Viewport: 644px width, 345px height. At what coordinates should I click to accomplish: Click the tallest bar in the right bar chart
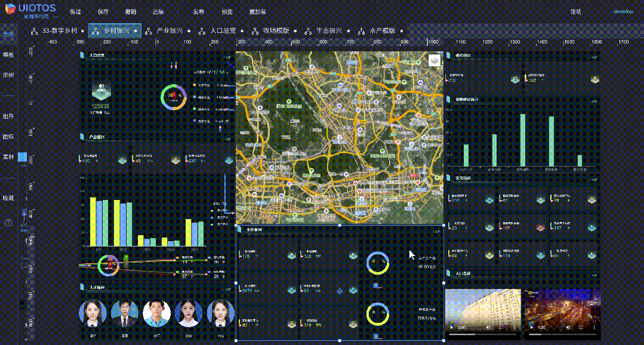pyautogui.click(x=523, y=140)
